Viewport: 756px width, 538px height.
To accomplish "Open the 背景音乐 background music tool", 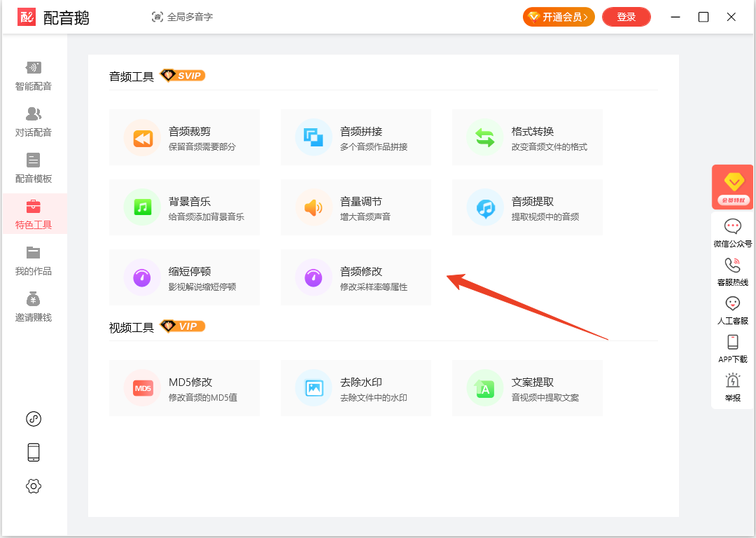I will tap(184, 207).
